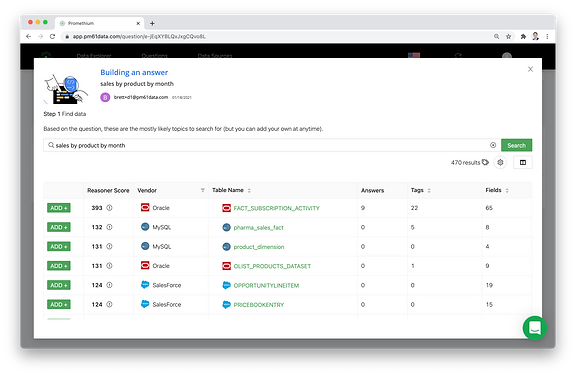The width and height of the screenshot is (576, 376).
Task: Click MySQL icon beside product_dimension name
Action: 226,247
